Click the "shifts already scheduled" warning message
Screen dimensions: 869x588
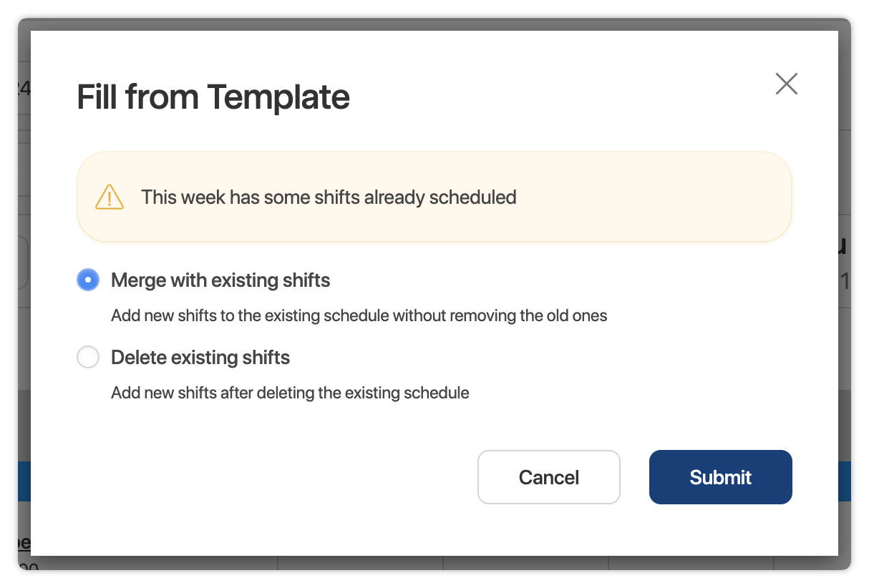click(329, 197)
